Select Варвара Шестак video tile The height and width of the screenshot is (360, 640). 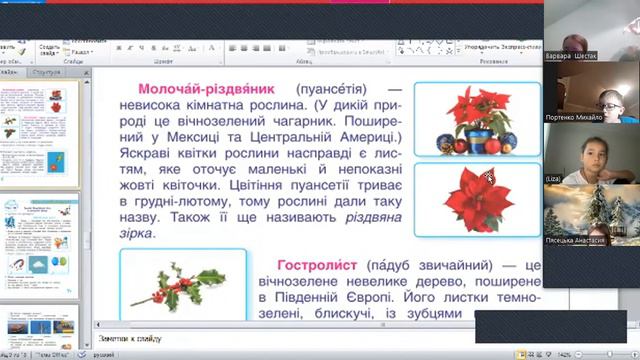click(592, 31)
